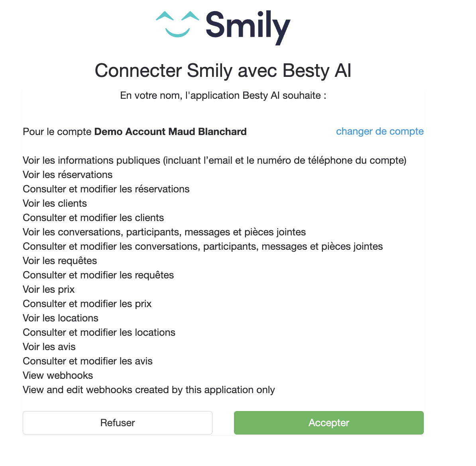Open "changer de compte" link

pos(380,131)
